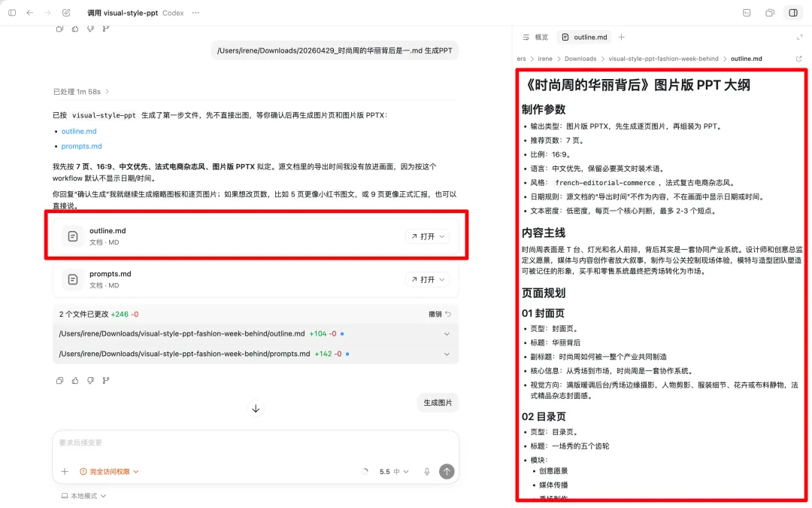This screenshot has height=508, width=812.
Task: Go back with the left arrow
Action: (30, 13)
